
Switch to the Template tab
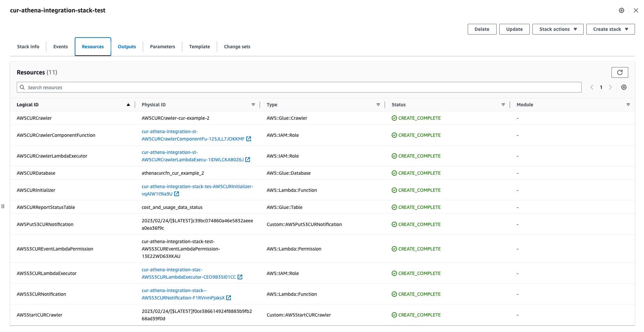pyautogui.click(x=199, y=46)
